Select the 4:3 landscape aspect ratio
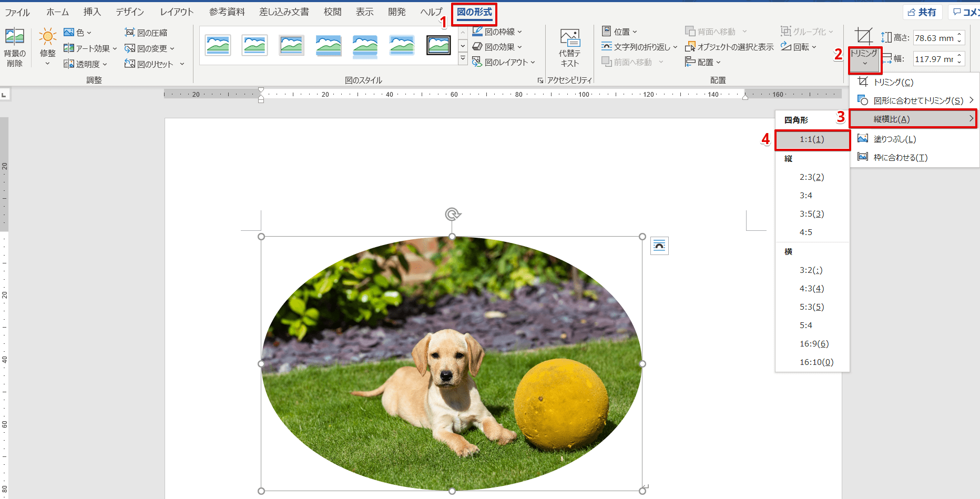The width and height of the screenshot is (980, 499). coord(811,288)
